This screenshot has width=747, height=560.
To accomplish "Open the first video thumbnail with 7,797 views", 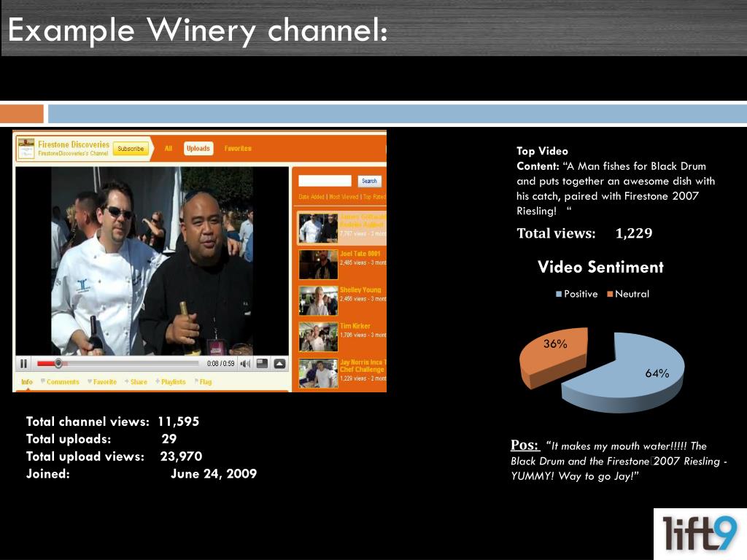I will coord(318,228).
